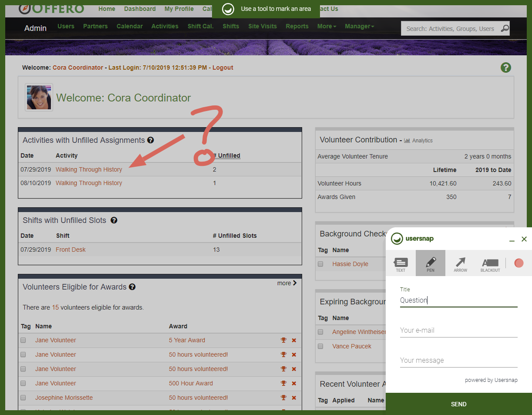532x415 pixels.
Task: Sort activities by the # Unfilled column
Action: click(227, 155)
